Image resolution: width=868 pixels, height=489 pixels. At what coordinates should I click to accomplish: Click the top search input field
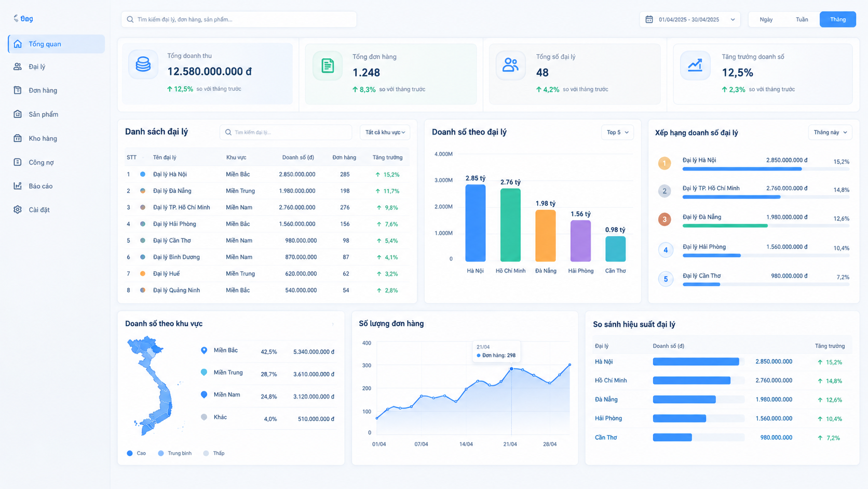(239, 19)
